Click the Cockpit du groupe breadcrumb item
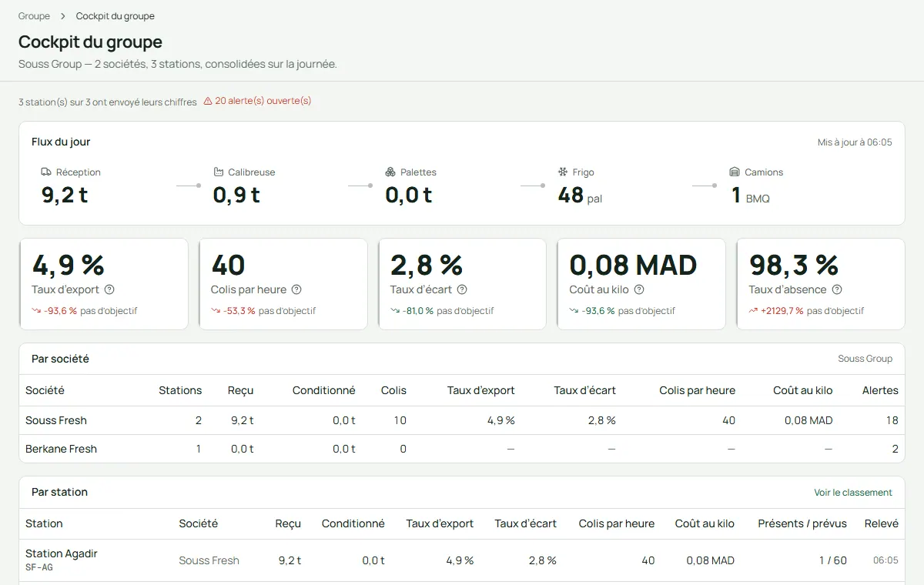 (115, 16)
